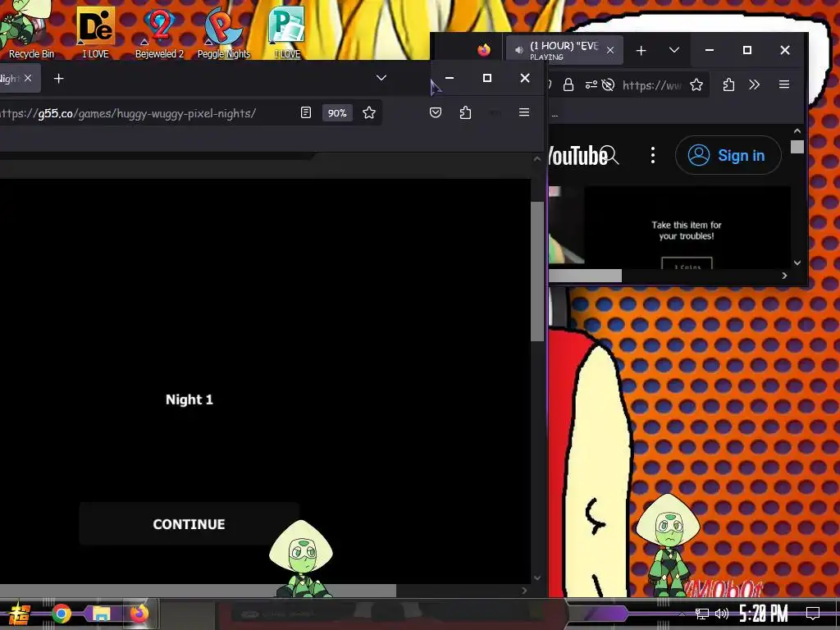Click horizontal scrollbar thumb of game page

[x=199, y=591]
